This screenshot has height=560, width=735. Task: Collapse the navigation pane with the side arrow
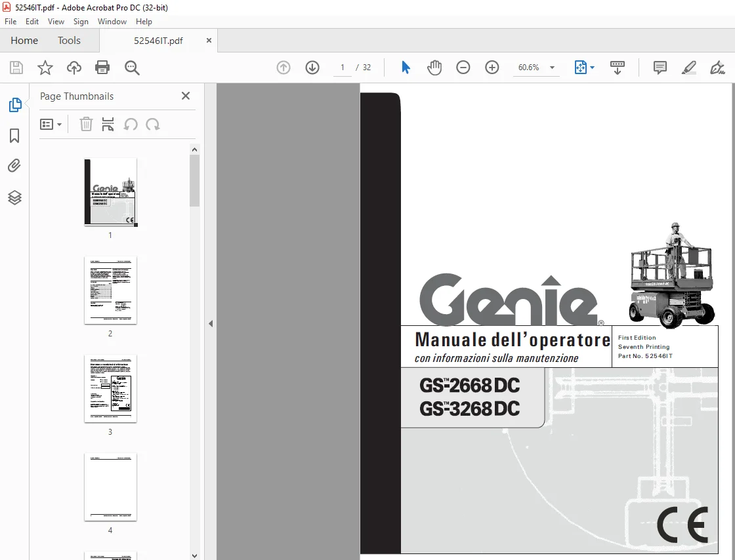pyautogui.click(x=211, y=323)
